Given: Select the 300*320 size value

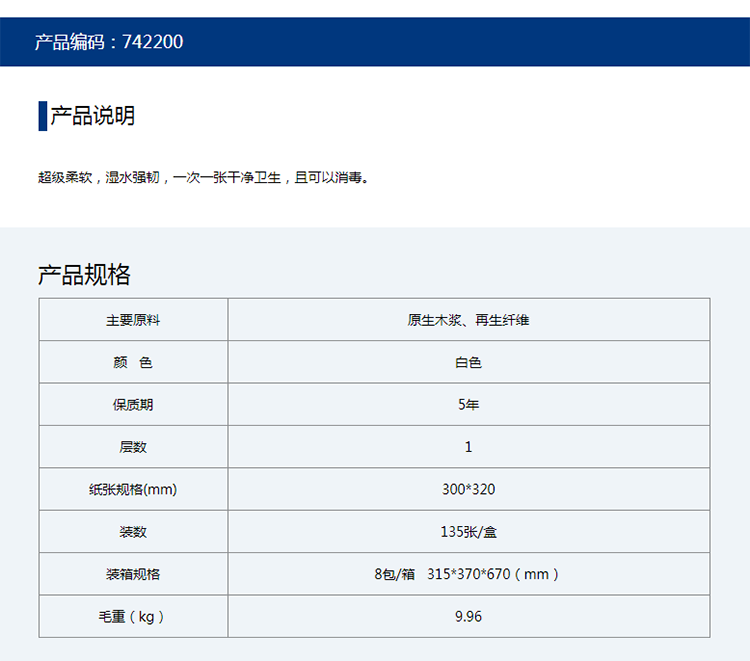Looking at the screenshot, I should click(x=469, y=489).
